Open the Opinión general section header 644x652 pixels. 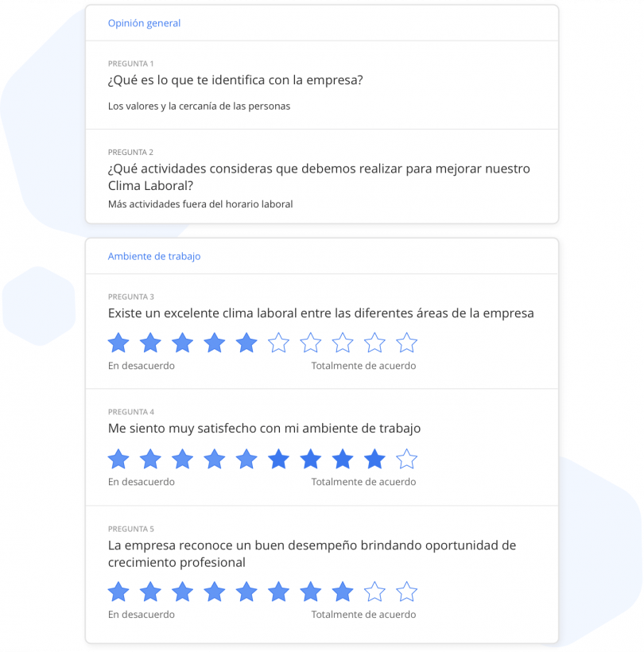click(144, 23)
